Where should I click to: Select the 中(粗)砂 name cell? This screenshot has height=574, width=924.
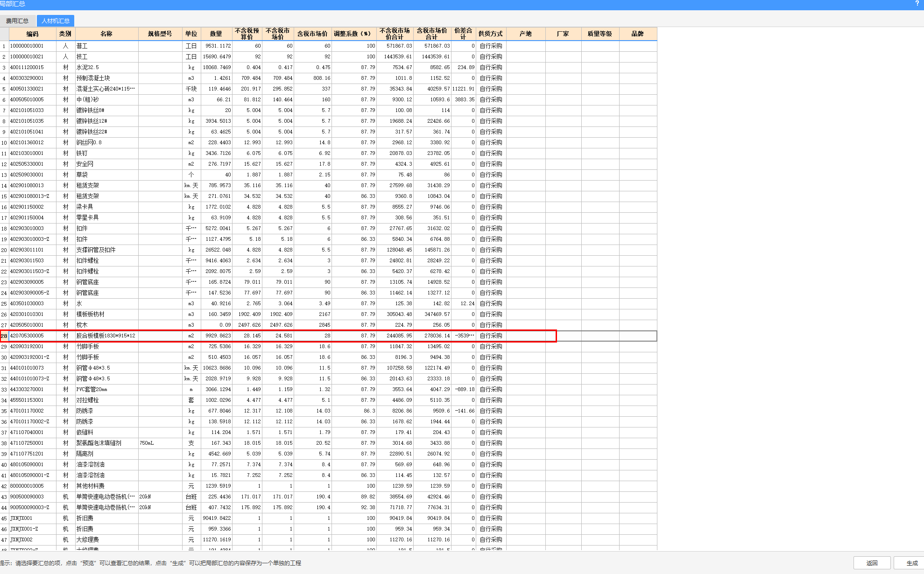[106, 100]
